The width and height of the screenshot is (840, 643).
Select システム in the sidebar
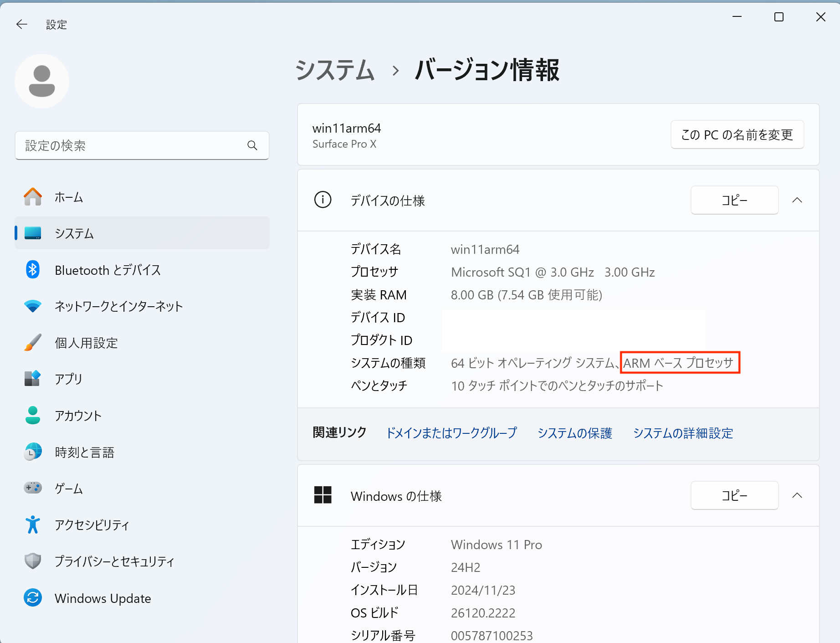coord(142,233)
